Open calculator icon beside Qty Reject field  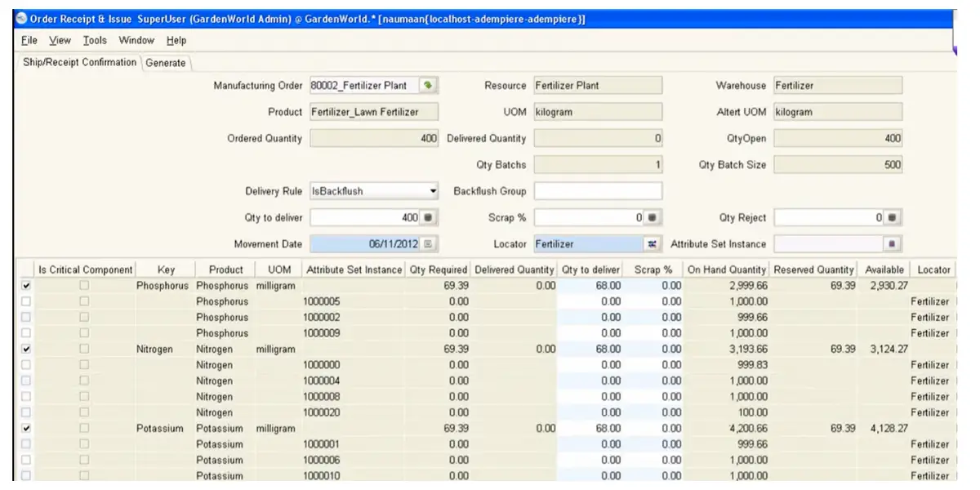(x=892, y=218)
